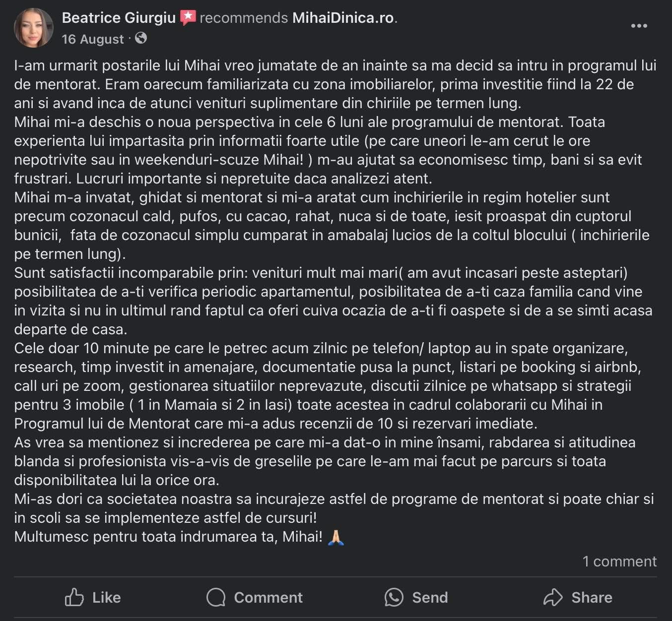Viewport: 672px width, 621px height.
Task: Click the word "recommends" in the header
Action: pyautogui.click(x=244, y=18)
